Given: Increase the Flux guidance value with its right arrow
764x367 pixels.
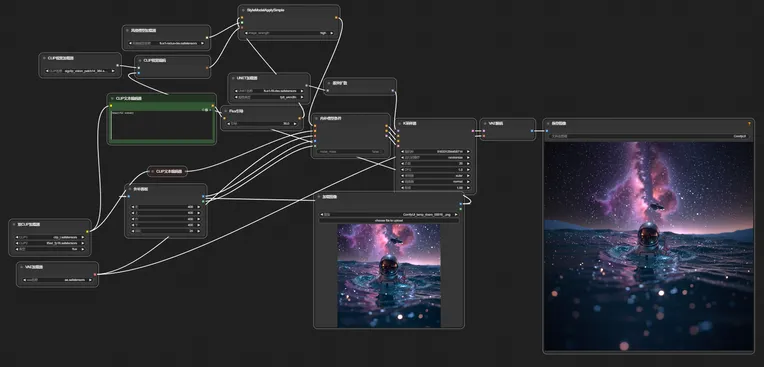Looking at the screenshot, I should coord(295,124).
